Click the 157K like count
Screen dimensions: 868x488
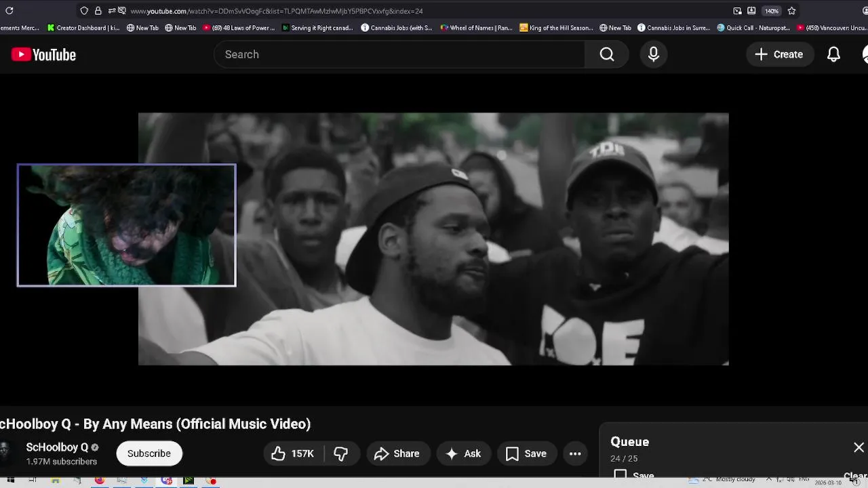(x=302, y=453)
